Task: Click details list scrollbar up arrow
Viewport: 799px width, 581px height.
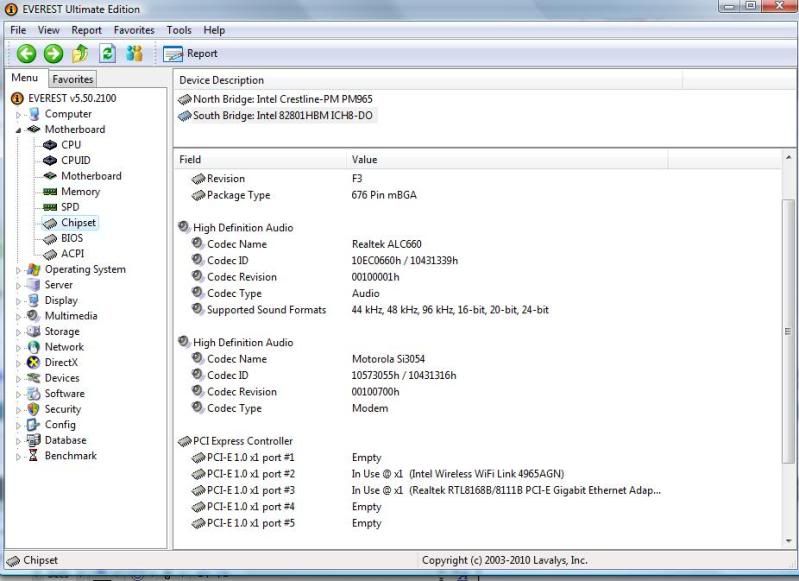Action: pos(788,157)
